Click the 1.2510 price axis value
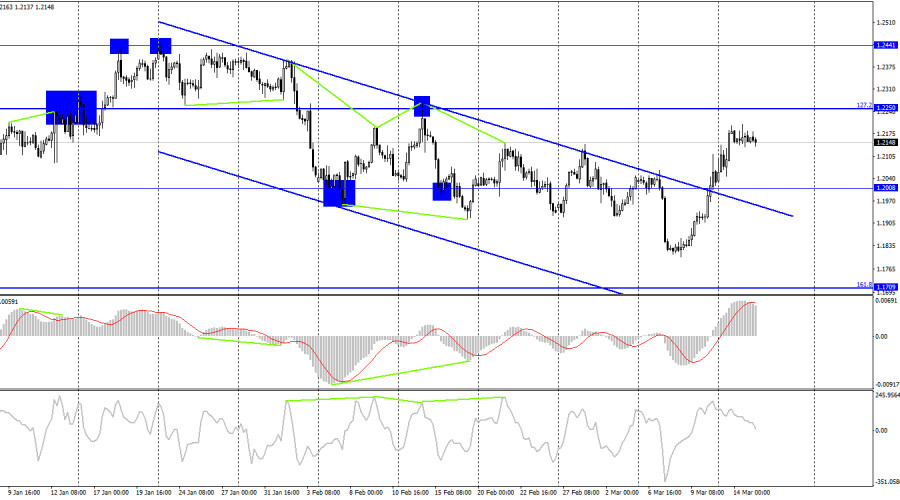 (886, 23)
